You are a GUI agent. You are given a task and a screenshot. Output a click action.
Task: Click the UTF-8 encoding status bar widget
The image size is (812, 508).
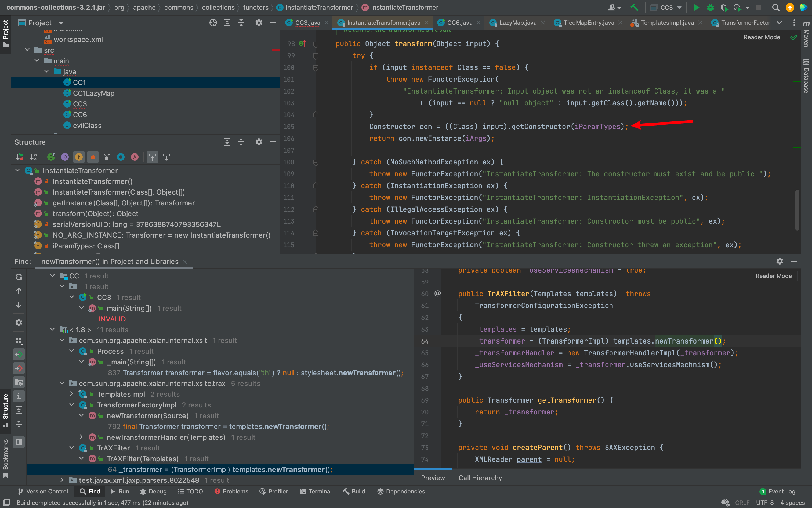tap(765, 503)
